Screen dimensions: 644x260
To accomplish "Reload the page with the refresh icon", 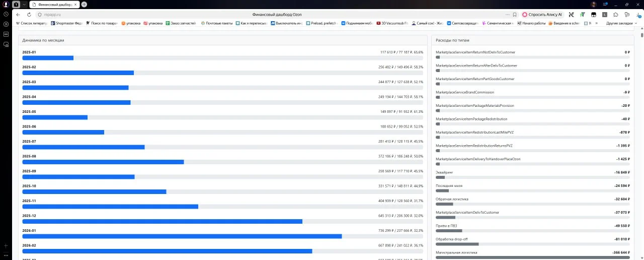I will click(29, 15).
